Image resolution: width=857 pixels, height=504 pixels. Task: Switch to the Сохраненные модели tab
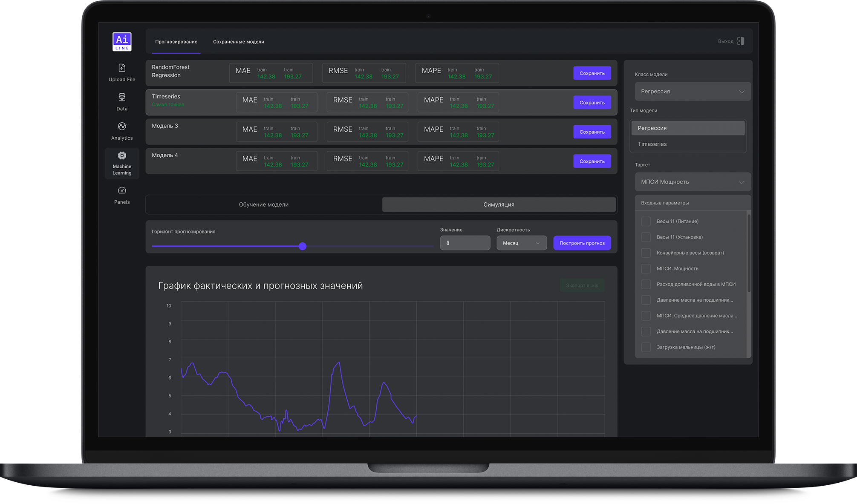[x=238, y=42]
